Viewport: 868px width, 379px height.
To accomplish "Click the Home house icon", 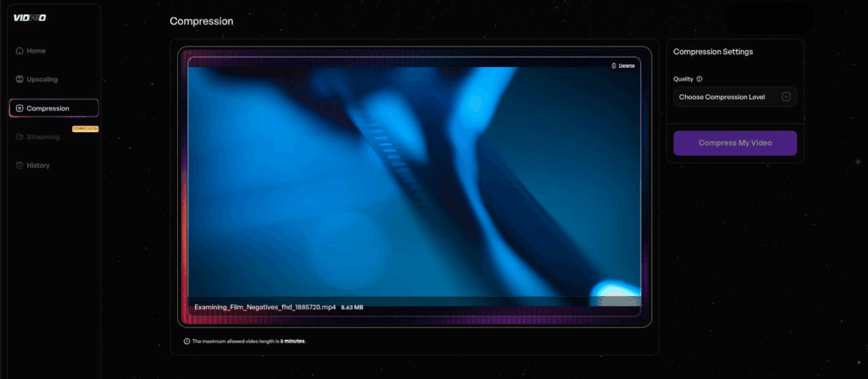I will (x=19, y=51).
